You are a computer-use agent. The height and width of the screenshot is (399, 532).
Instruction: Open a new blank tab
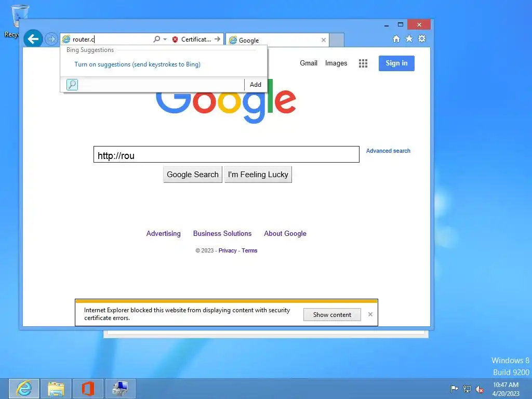tap(337, 40)
